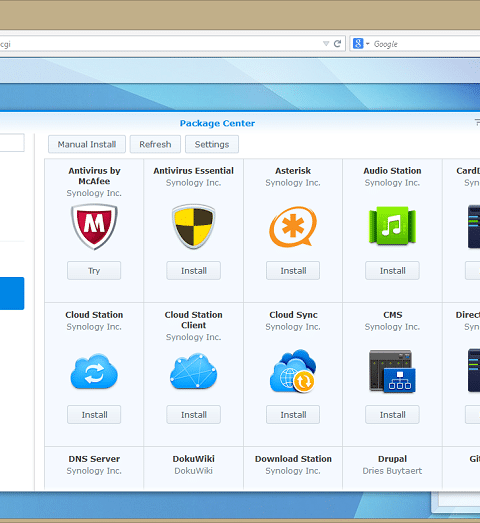Click the Antivirus Essential title
Image resolution: width=480 pixels, height=523 pixels.
coord(193,171)
